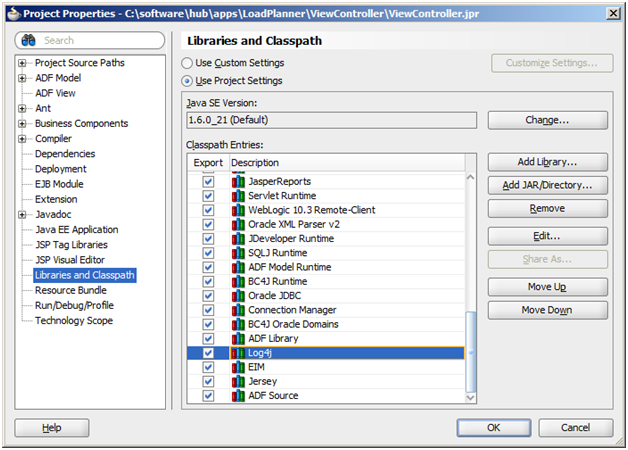Uncheck the export checkbox for EIM
The height and width of the screenshot is (450, 628).
point(208,367)
